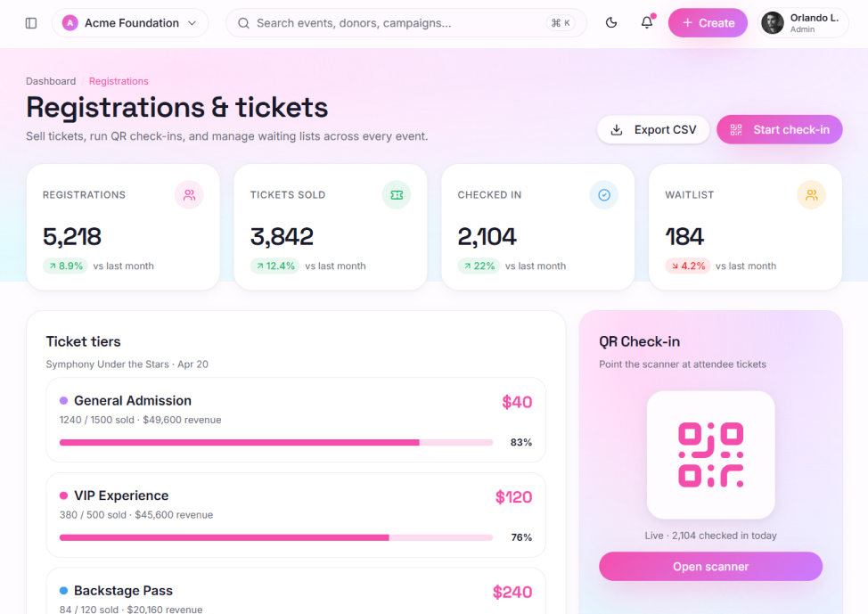Go to Dashboard breadcrumb

(51, 81)
